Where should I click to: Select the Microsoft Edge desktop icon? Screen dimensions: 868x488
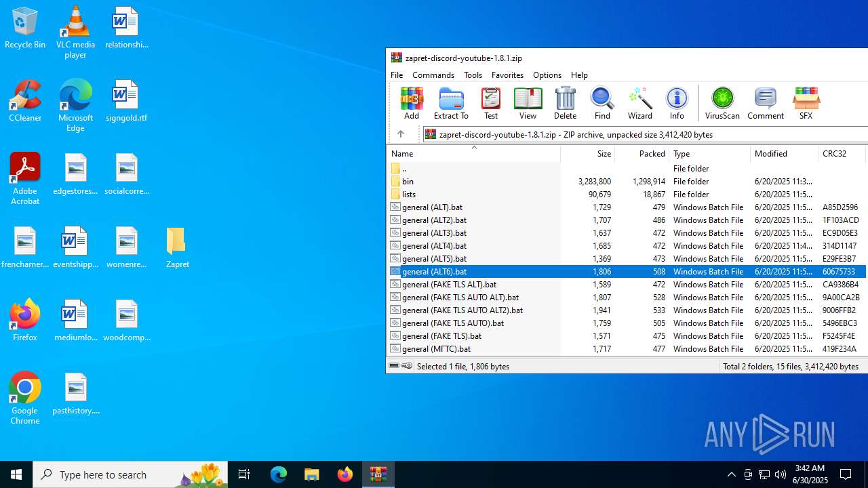click(75, 106)
